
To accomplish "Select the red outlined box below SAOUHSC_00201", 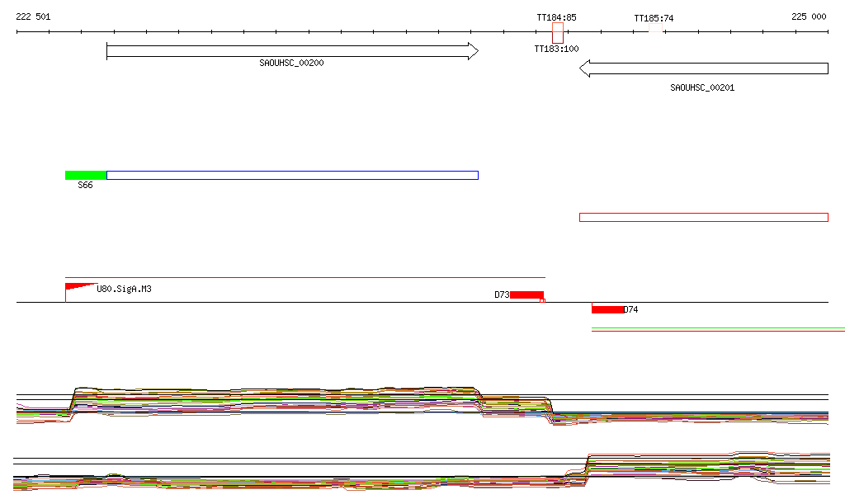I will pyautogui.click(x=703, y=217).
